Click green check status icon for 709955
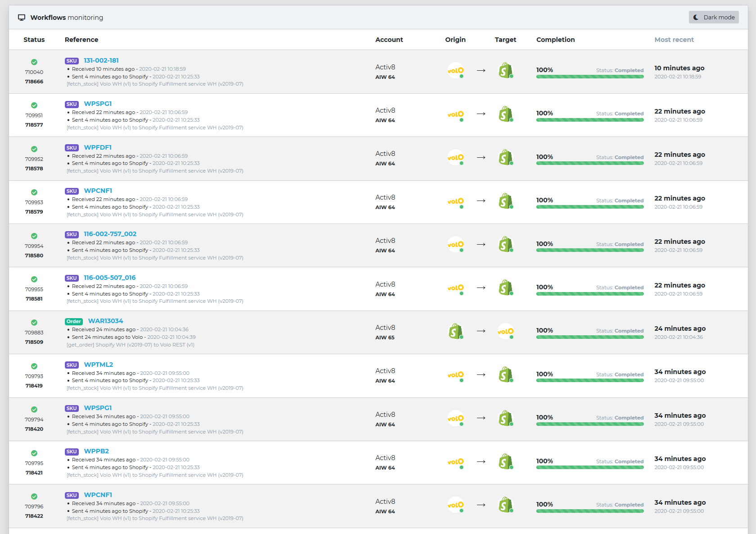The width and height of the screenshot is (756, 534). coord(34,279)
